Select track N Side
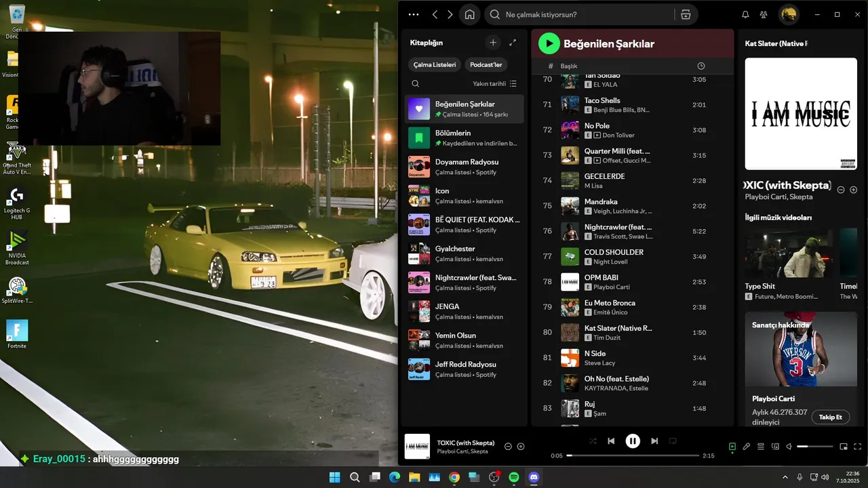The height and width of the screenshot is (488, 868). 632,358
